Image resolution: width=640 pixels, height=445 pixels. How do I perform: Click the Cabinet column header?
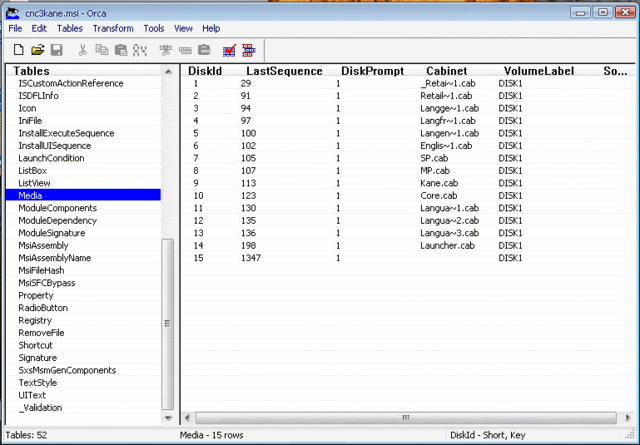tap(447, 71)
